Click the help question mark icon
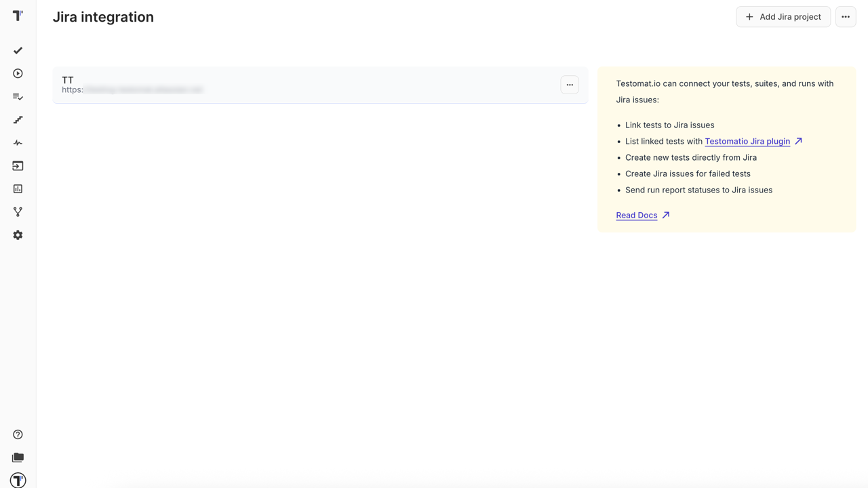This screenshot has width=868, height=488. pyautogui.click(x=18, y=434)
